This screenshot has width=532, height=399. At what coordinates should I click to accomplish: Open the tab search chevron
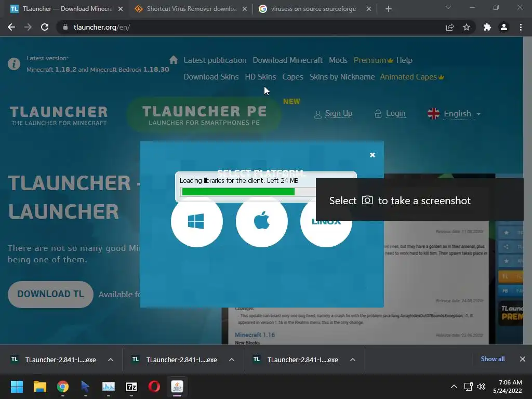point(448,7)
